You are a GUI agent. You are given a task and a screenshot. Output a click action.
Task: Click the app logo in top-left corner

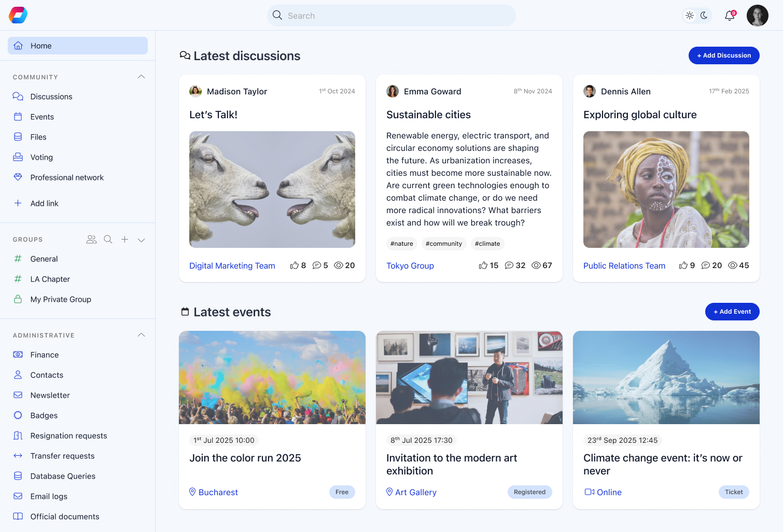click(18, 15)
